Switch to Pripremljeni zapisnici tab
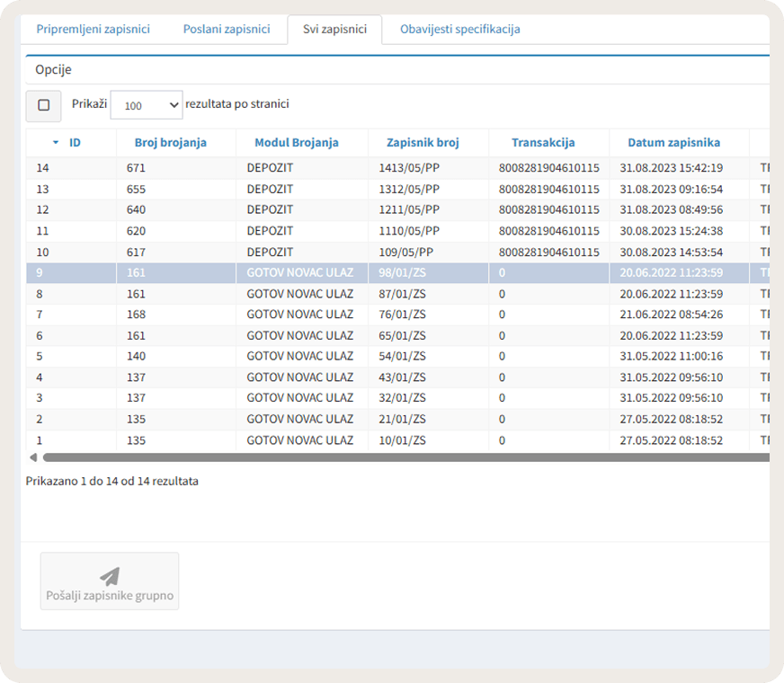This screenshot has width=784, height=683. [93, 29]
